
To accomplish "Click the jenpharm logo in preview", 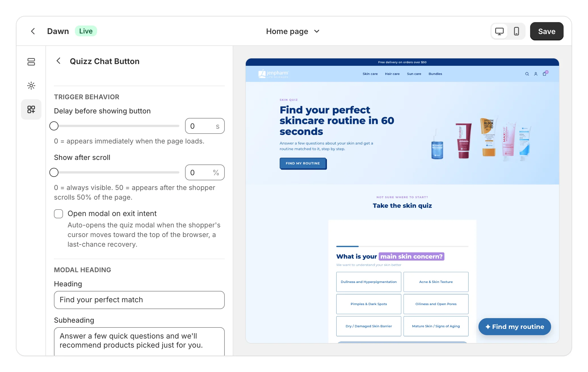I will [x=274, y=74].
